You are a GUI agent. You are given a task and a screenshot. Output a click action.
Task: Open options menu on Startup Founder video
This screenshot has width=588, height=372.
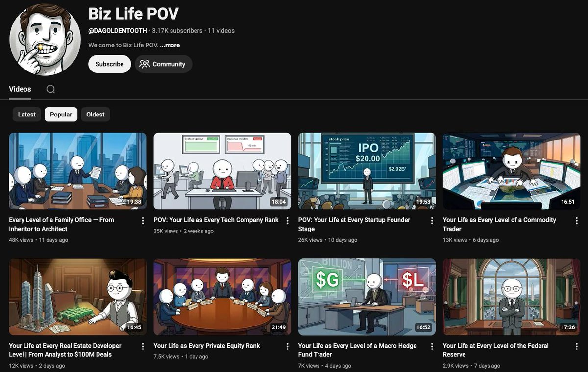pyautogui.click(x=432, y=221)
